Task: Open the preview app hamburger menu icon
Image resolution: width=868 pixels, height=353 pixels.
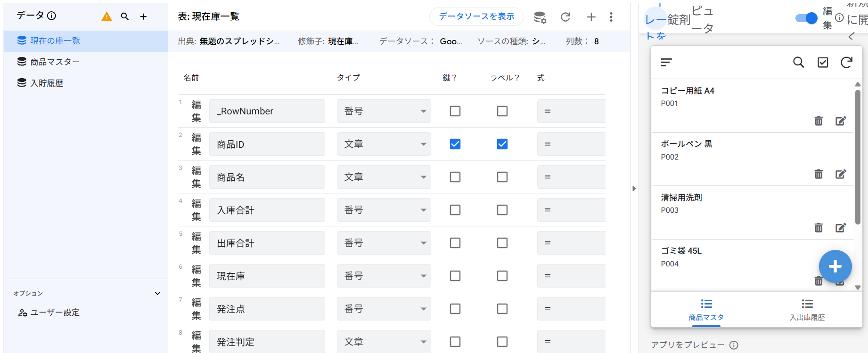Action: click(x=666, y=62)
